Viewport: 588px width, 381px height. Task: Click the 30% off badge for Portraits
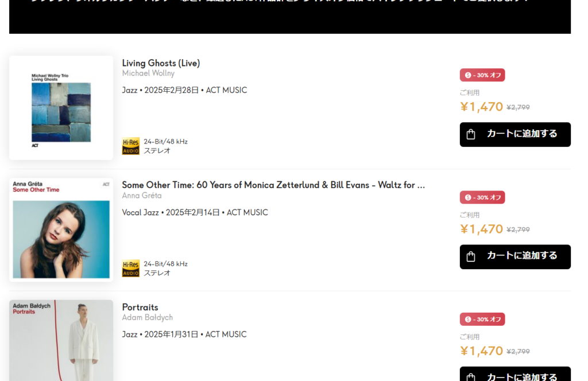[482, 319]
